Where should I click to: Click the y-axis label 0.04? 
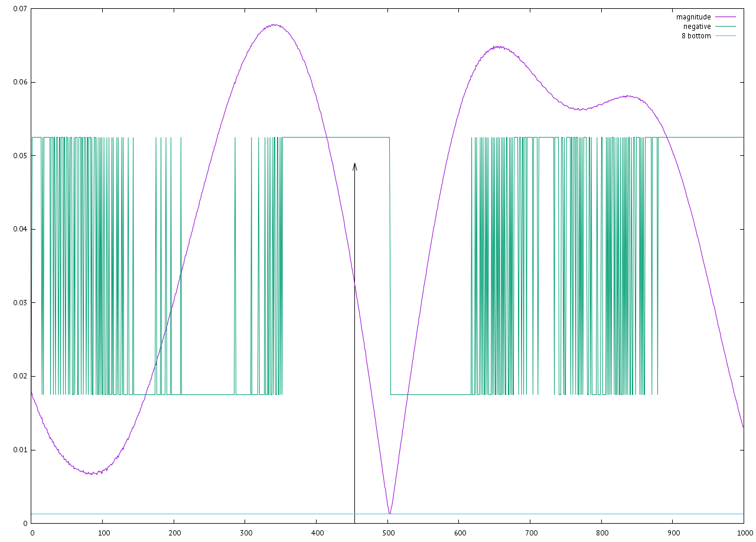(20, 229)
